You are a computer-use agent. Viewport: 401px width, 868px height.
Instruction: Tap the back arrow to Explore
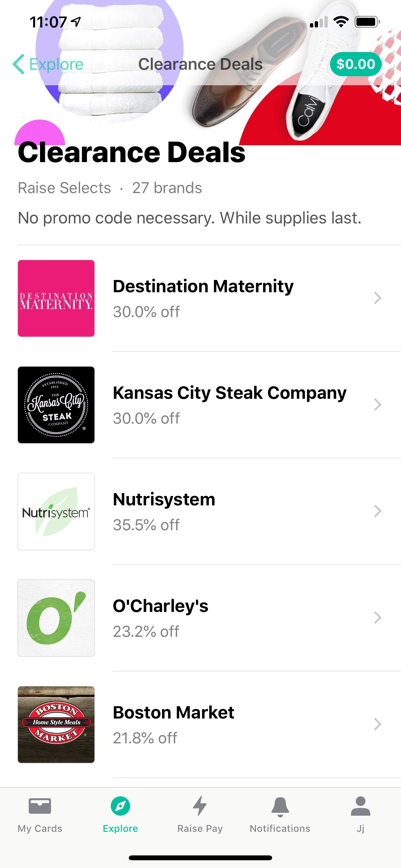coord(19,64)
